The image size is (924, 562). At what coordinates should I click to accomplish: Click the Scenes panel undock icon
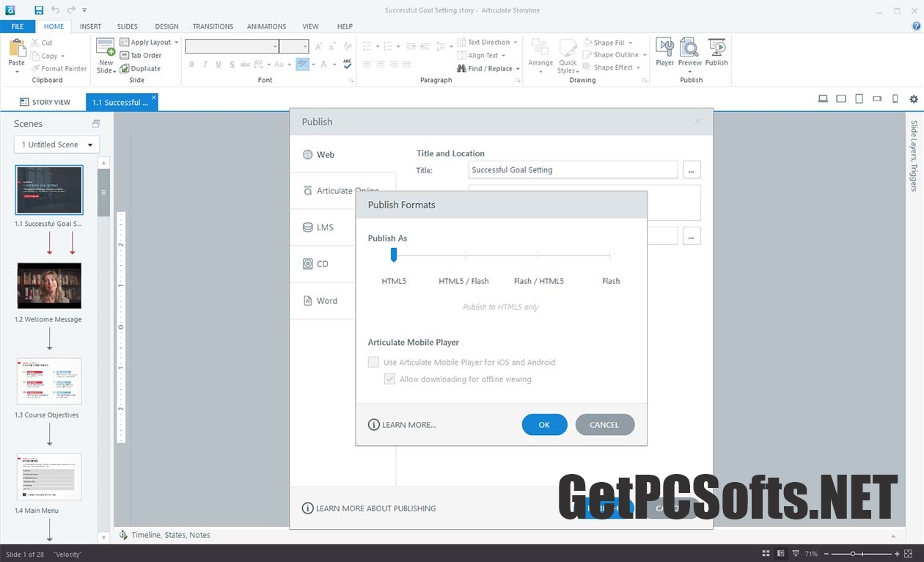pos(96,123)
